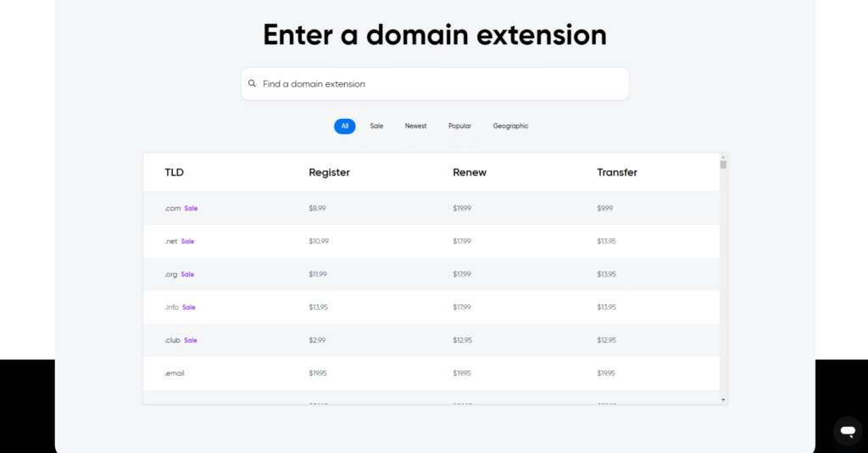
Task: Click the .net renew price
Action: point(462,242)
